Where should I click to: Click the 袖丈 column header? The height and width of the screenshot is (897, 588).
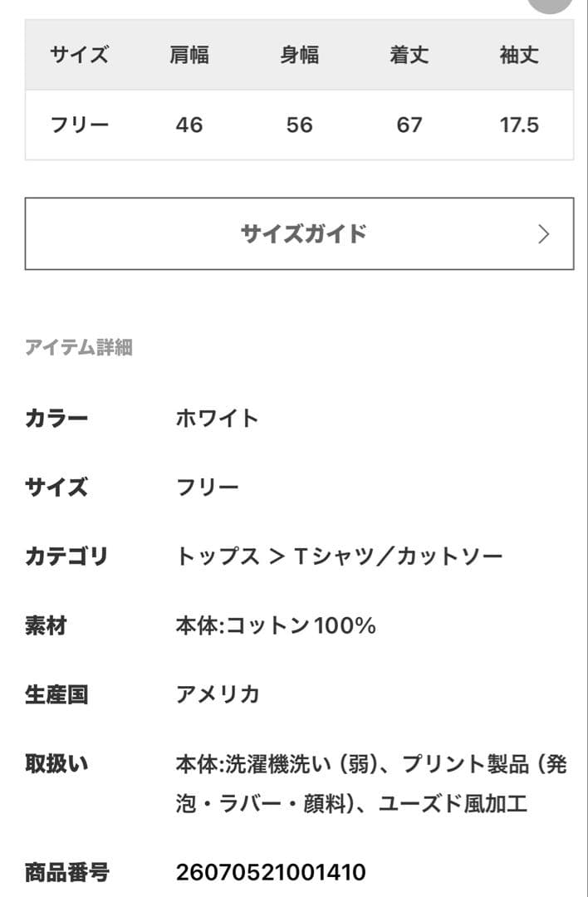(519, 56)
